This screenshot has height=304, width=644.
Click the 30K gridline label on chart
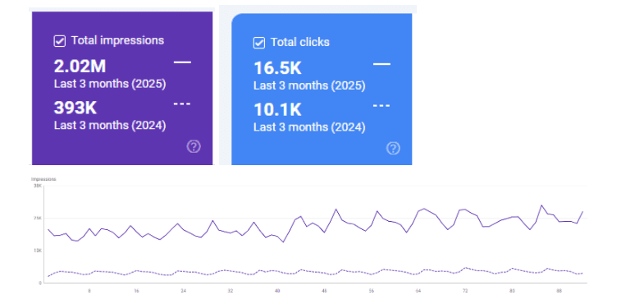point(38,186)
